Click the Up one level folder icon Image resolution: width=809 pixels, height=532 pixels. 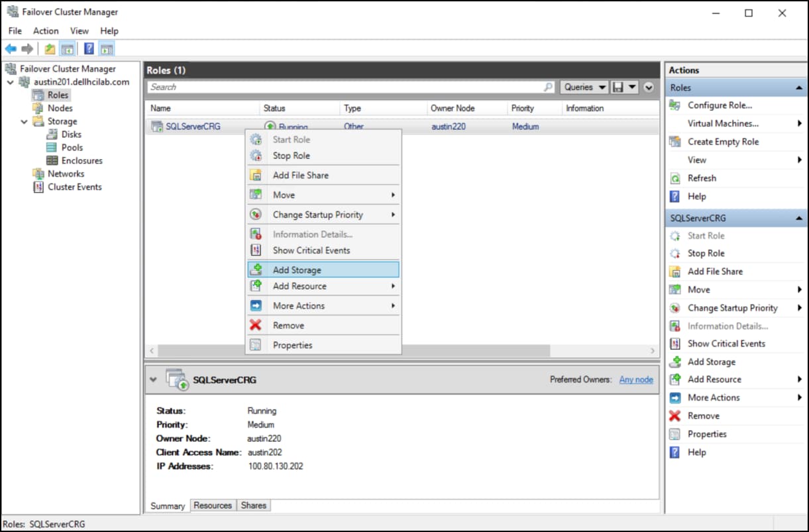coord(50,48)
